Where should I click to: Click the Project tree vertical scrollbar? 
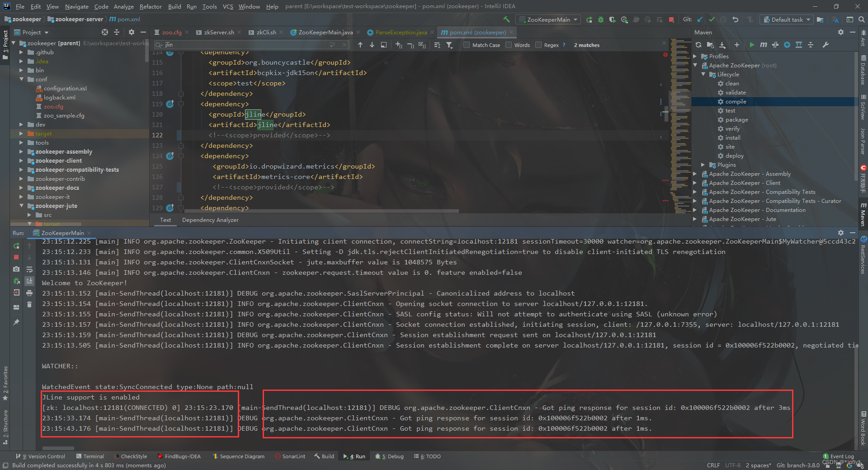(147, 51)
